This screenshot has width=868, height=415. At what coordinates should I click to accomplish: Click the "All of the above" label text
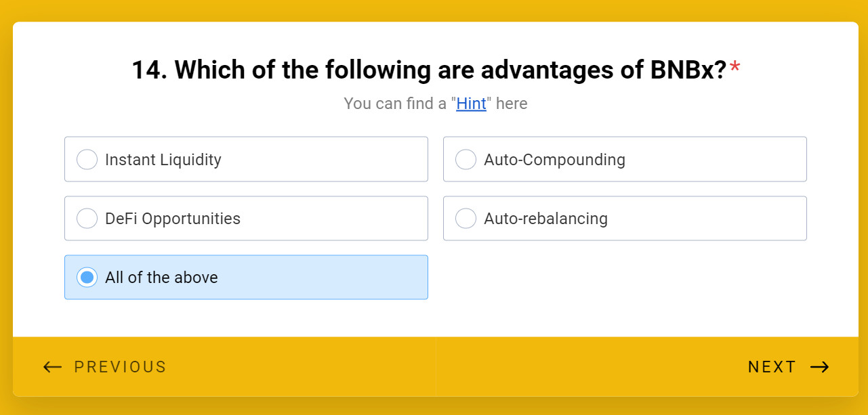tap(161, 278)
